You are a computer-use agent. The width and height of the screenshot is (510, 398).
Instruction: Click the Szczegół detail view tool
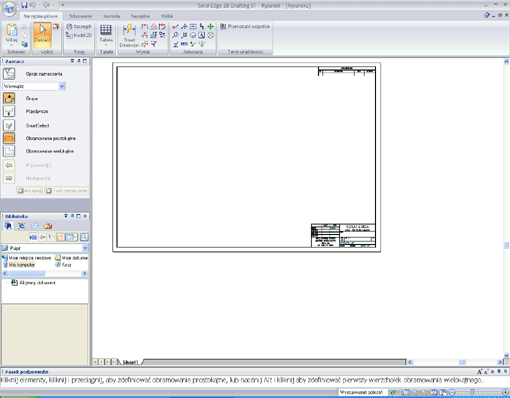tap(79, 26)
